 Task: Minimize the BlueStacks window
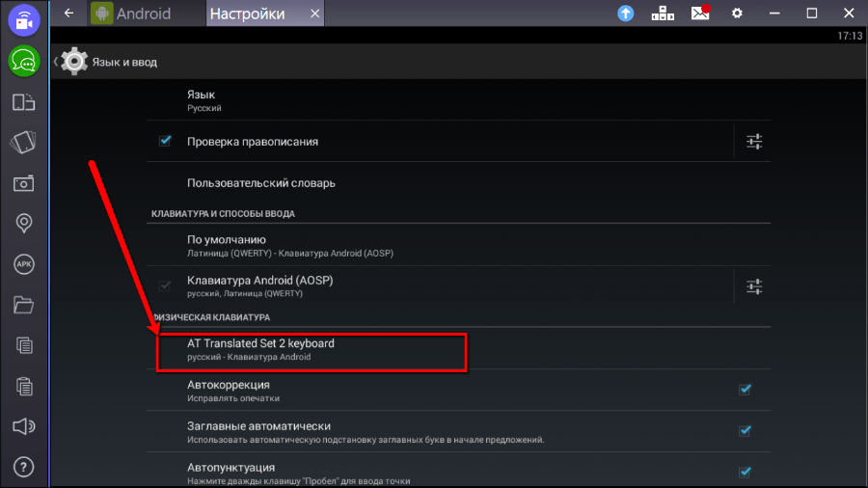point(774,14)
